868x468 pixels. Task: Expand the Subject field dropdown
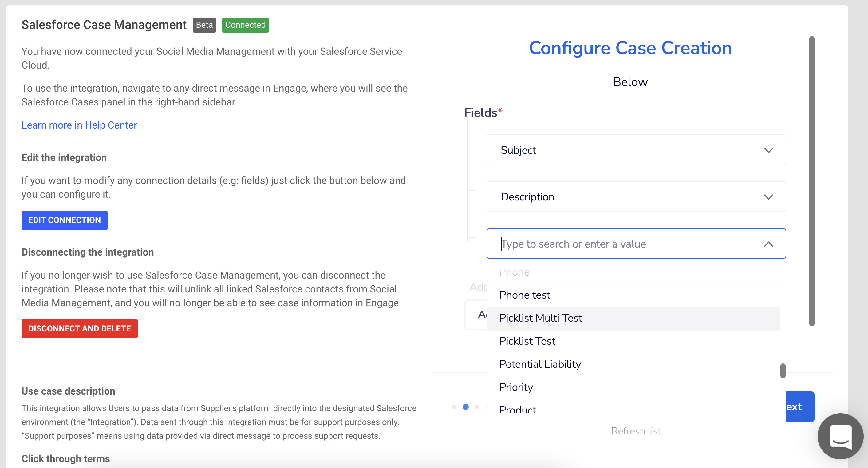tap(636, 150)
